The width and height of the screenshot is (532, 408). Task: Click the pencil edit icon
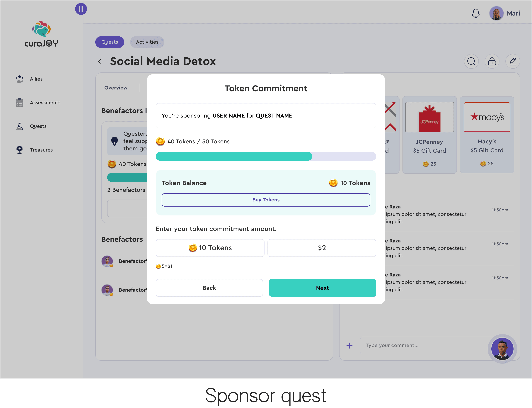click(x=513, y=62)
